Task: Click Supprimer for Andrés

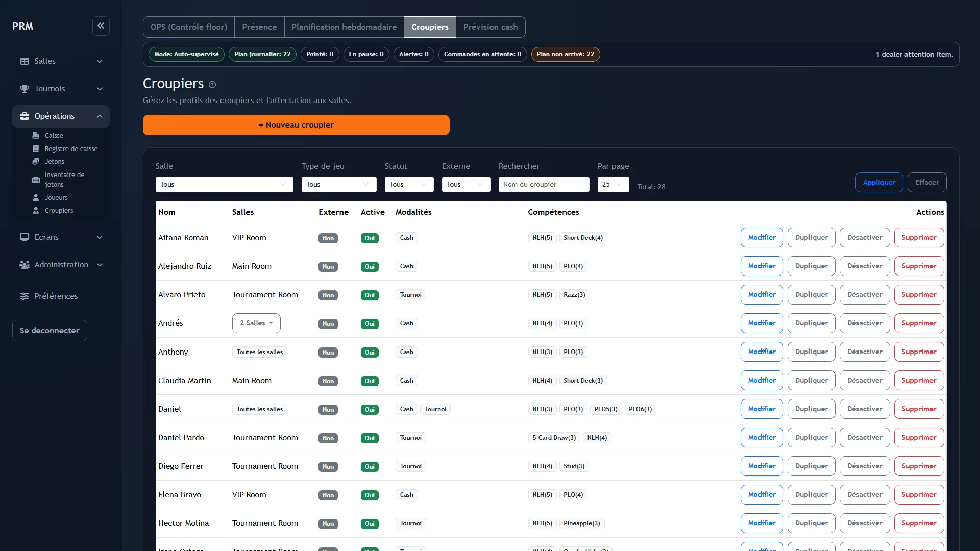Action: coord(919,323)
